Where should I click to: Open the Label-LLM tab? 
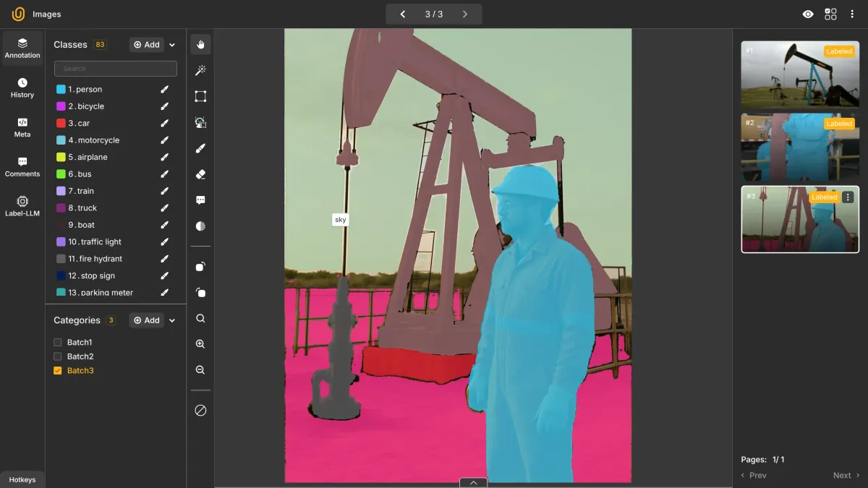tap(22, 207)
